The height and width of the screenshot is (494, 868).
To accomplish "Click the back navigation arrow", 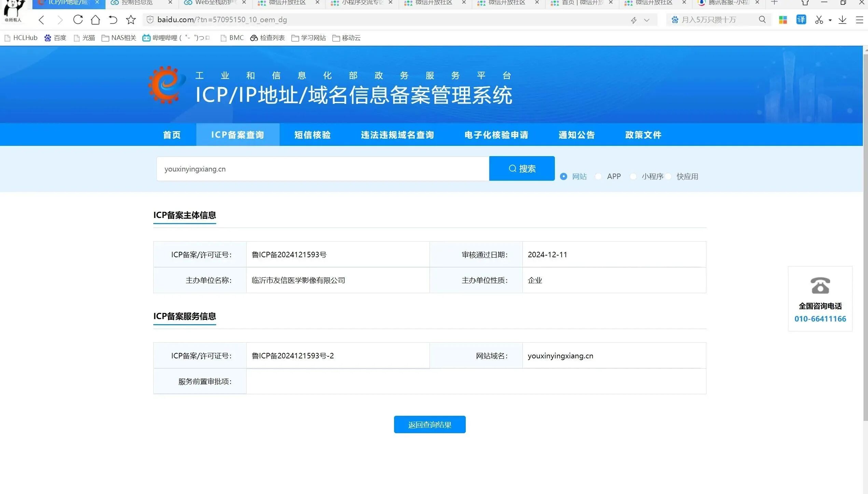I will pyautogui.click(x=41, y=20).
